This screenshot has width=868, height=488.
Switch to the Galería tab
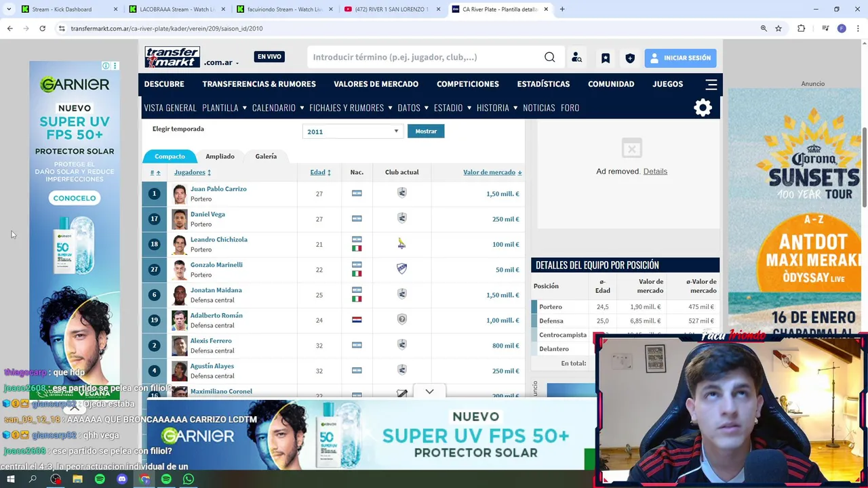[266, 157]
